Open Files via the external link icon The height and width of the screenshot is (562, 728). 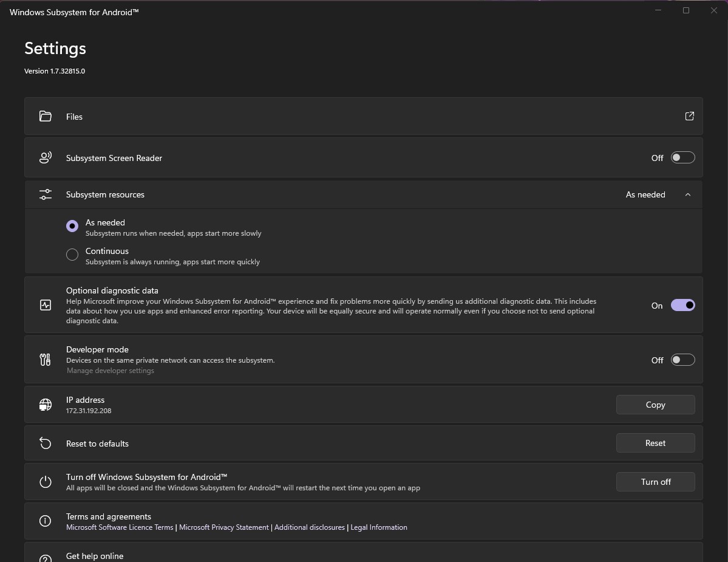click(x=690, y=116)
